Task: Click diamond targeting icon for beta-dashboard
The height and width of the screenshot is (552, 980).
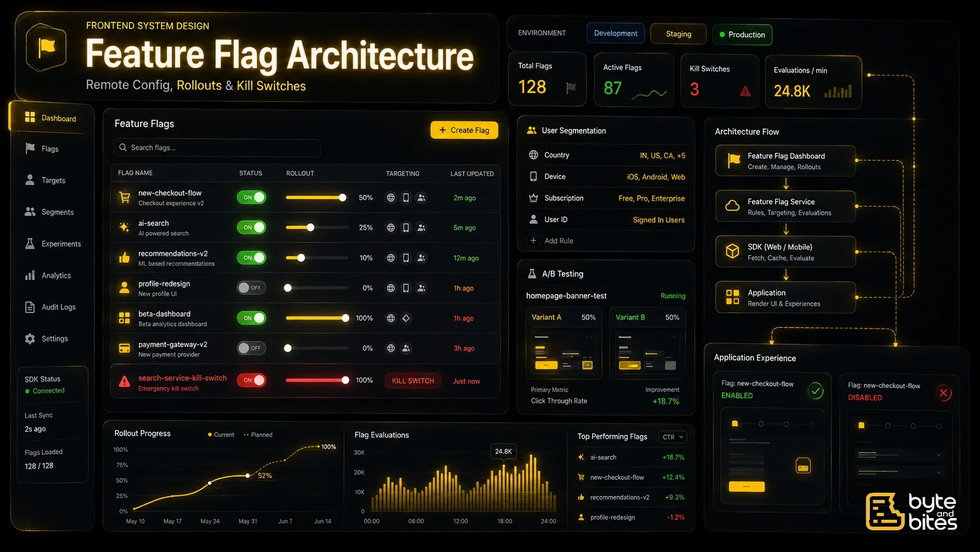Action: point(406,318)
